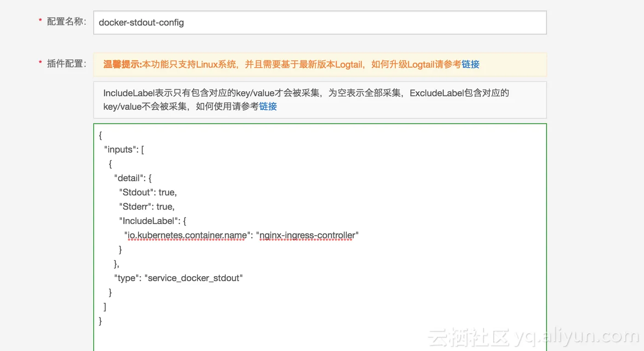Click the "Stdout": true line

pyautogui.click(x=148, y=192)
